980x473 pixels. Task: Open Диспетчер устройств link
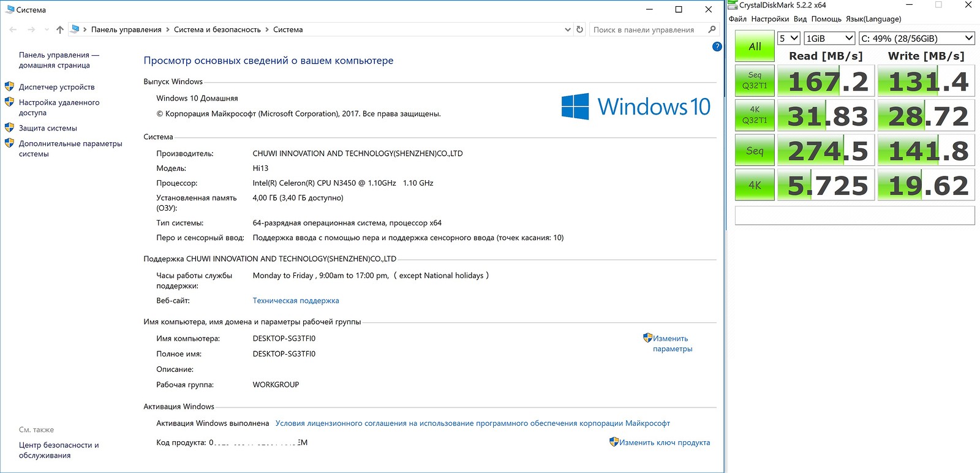point(56,87)
